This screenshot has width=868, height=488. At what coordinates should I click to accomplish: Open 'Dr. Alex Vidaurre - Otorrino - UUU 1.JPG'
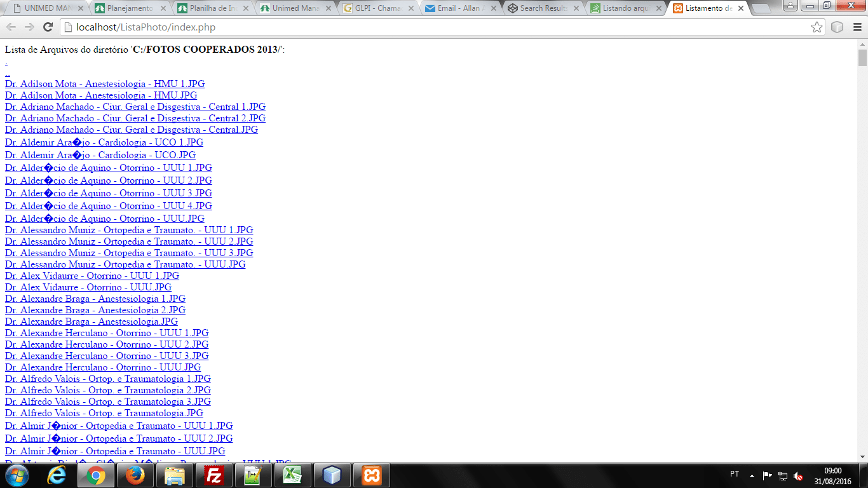point(92,276)
